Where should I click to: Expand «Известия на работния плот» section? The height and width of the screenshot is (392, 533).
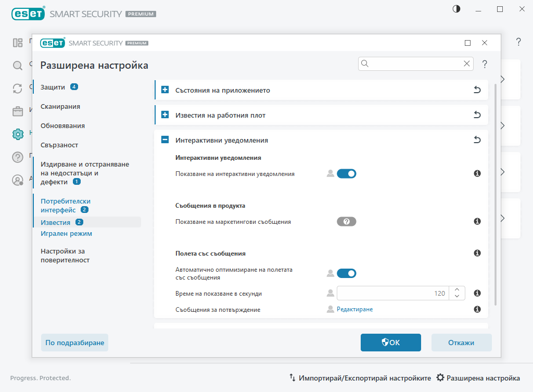coord(165,115)
